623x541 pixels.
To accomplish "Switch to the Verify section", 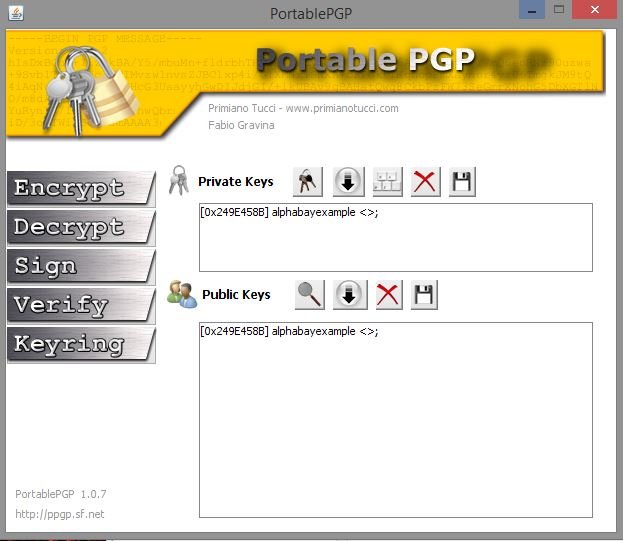I will (x=81, y=305).
